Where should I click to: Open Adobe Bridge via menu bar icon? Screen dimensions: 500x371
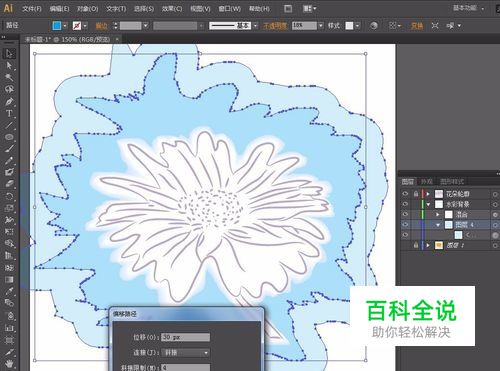point(288,9)
